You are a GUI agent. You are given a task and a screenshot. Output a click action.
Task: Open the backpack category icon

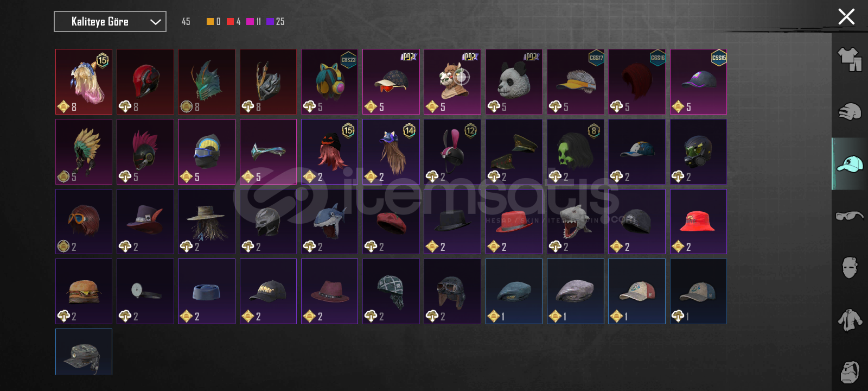coord(850,372)
